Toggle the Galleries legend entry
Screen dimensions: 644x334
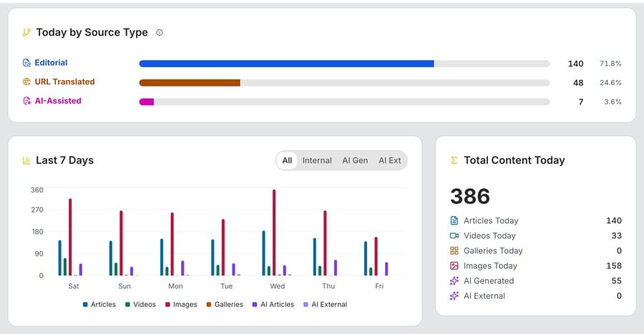coord(225,305)
